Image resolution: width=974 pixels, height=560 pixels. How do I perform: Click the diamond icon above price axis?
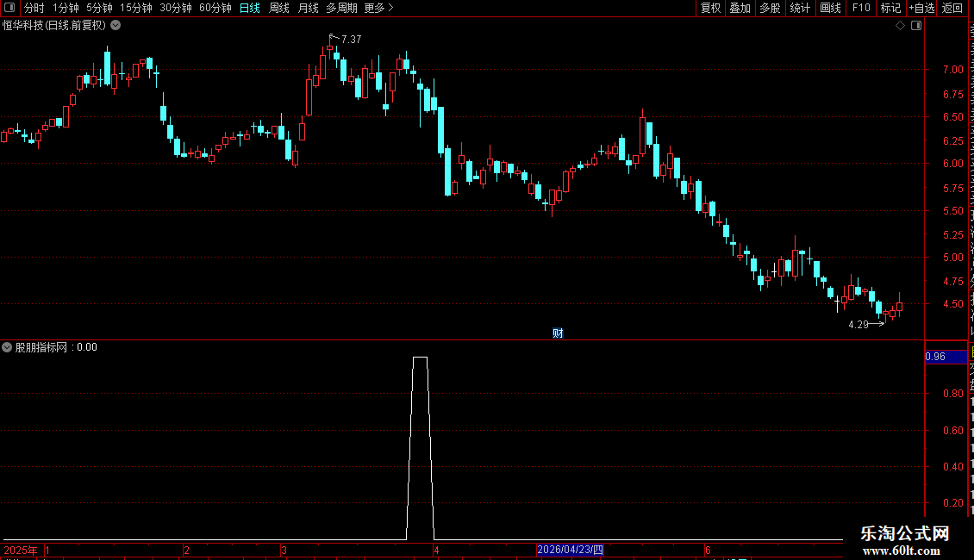(900, 26)
